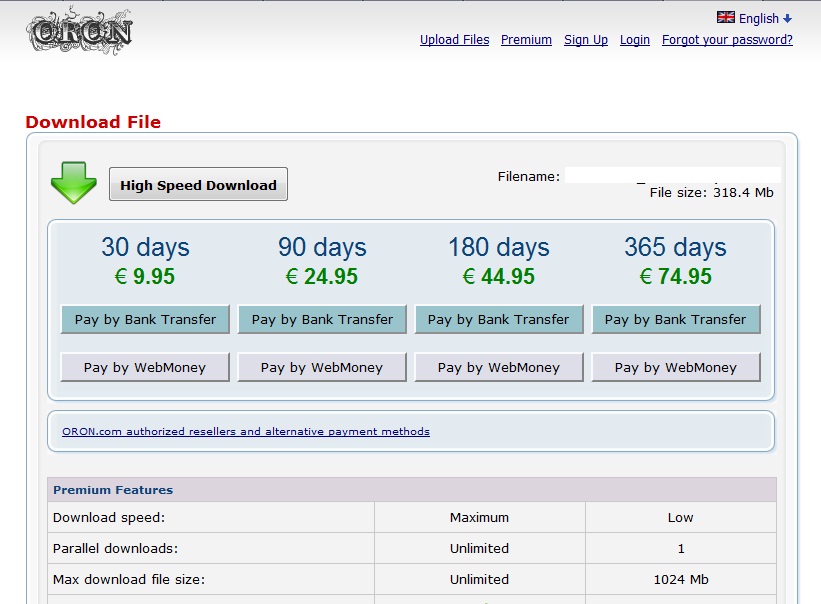821x604 pixels.
Task: Click Forgot your password link
Action: pos(727,40)
